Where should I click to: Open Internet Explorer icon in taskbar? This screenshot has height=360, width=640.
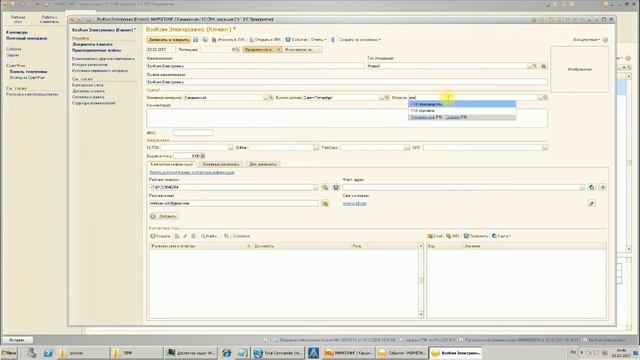(227, 353)
